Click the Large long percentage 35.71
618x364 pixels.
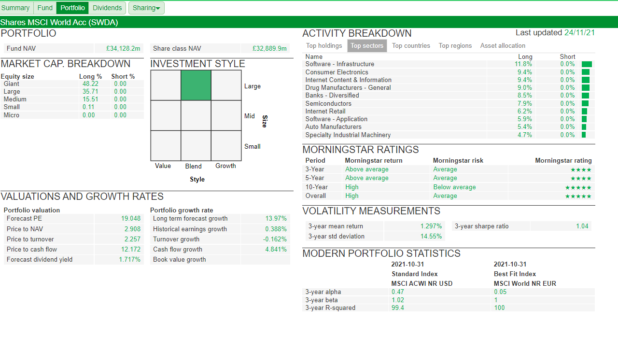click(x=90, y=91)
